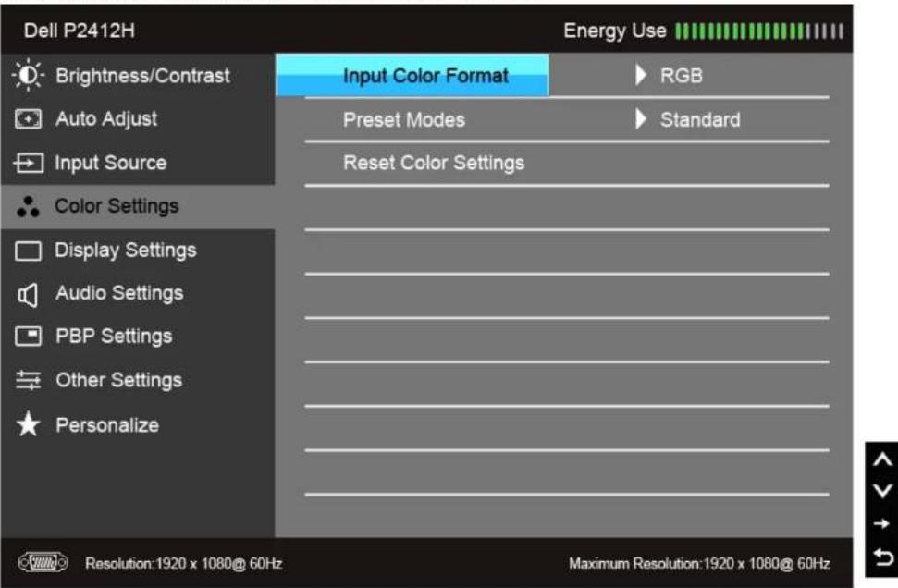Click the Personalize star icon
The image size is (898, 588).
click(28, 424)
